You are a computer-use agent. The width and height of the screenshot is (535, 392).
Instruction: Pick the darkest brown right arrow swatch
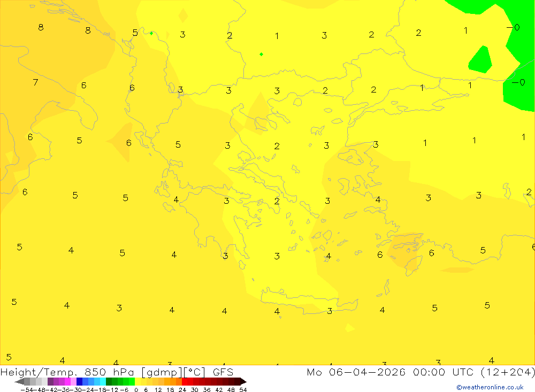(243, 381)
